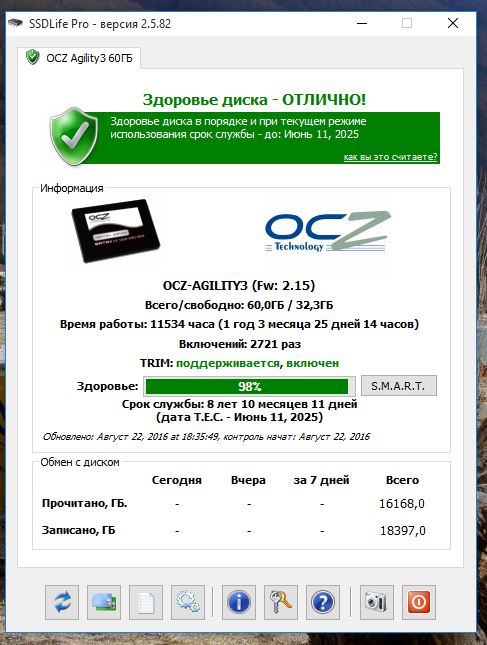Open the credit cards purchase icon

pyautogui.click(x=104, y=602)
